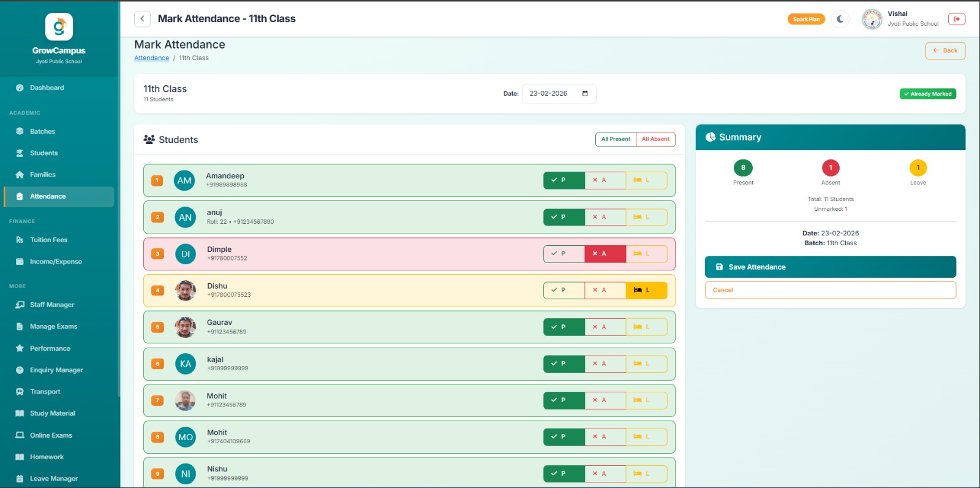The height and width of the screenshot is (488, 980).
Task: Click the Jyoti Public School profile logo
Action: point(872,19)
